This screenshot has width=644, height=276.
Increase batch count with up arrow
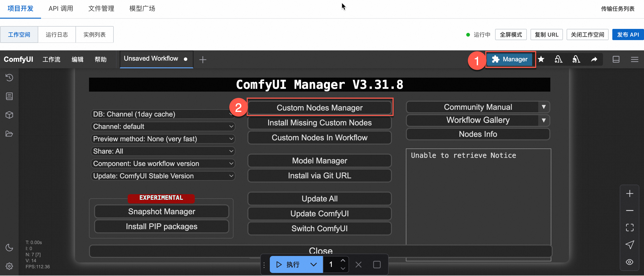(x=343, y=260)
